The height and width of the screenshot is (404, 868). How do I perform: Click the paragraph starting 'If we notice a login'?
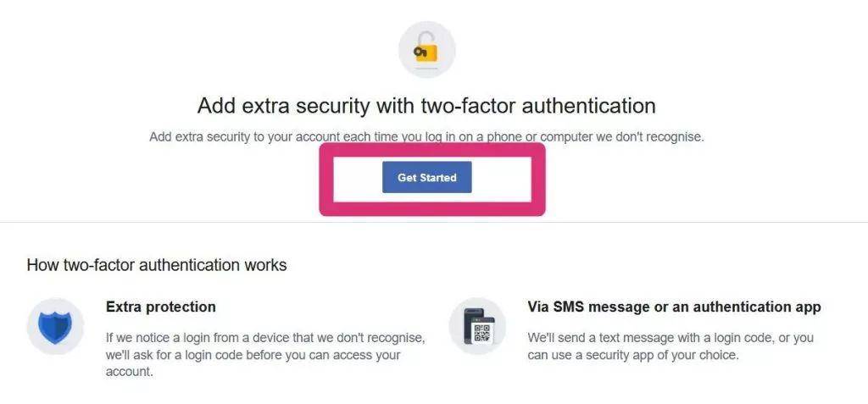pos(265,354)
